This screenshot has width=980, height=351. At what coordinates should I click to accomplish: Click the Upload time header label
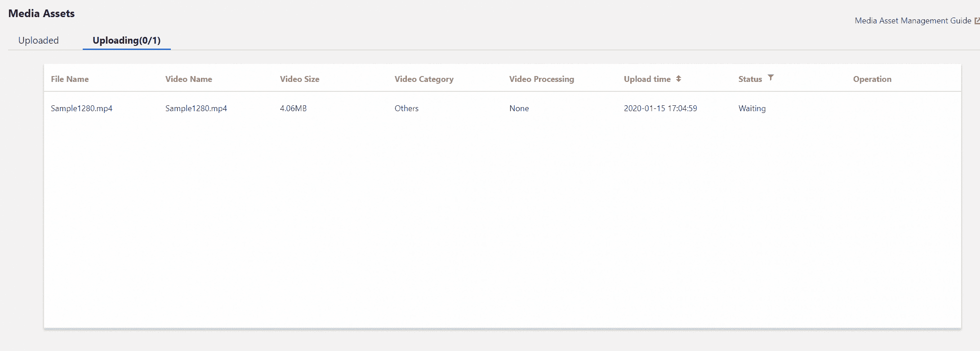coord(647,79)
